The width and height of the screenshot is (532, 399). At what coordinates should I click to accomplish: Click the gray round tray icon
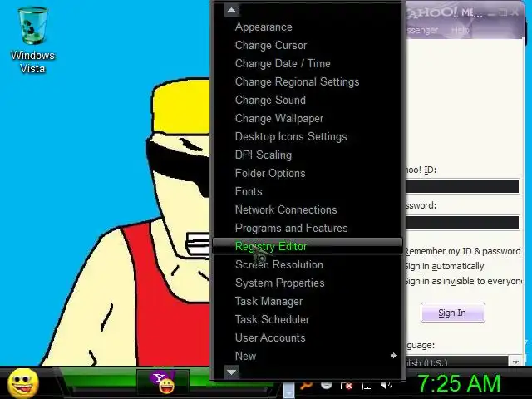(327, 385)
